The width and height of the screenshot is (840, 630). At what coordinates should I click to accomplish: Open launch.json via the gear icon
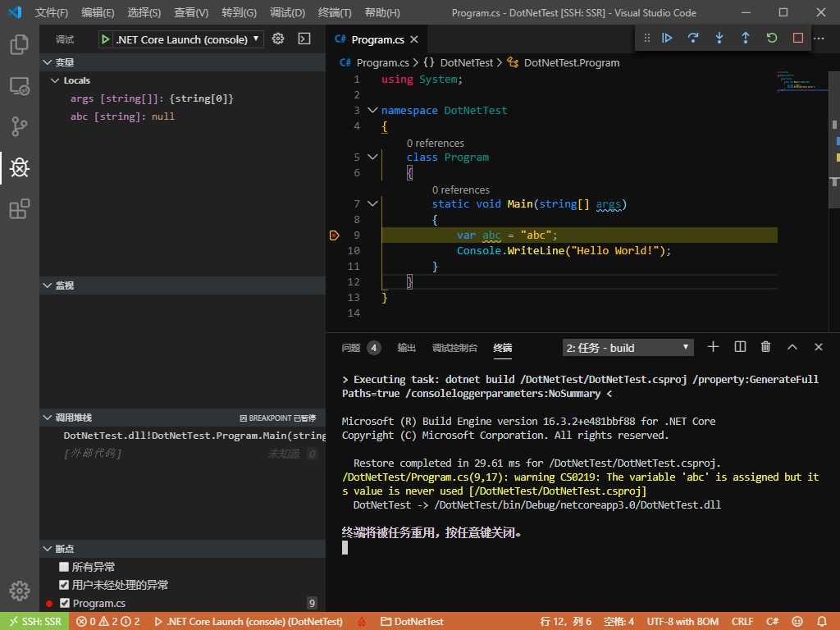click(278, 39)
